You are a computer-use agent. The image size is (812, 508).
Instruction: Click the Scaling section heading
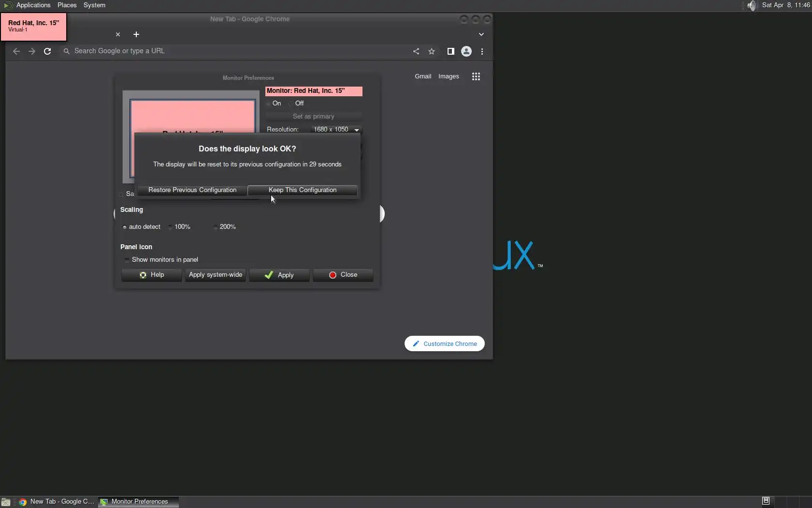131,210
